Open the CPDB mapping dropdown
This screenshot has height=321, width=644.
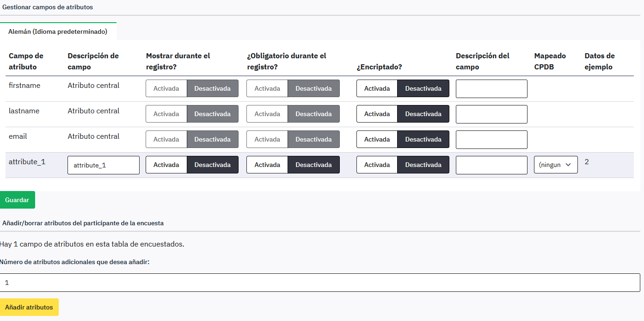pyautogui.click(x=555, y=165)
